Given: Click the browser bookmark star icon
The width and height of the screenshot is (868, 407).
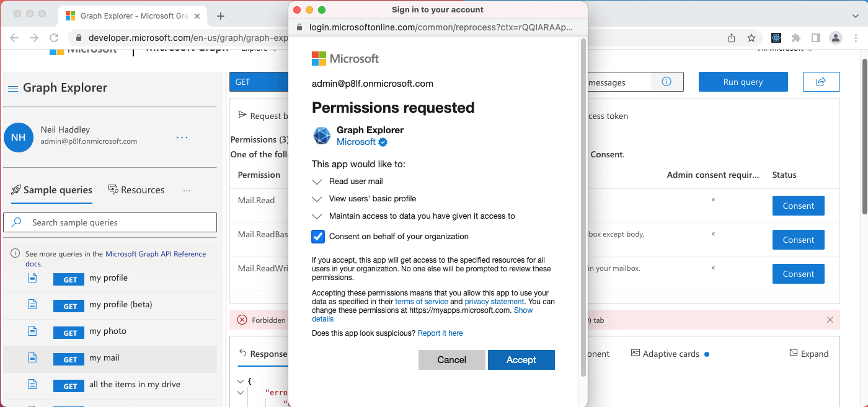Looking at the screenshot, I should pos(751,38).
